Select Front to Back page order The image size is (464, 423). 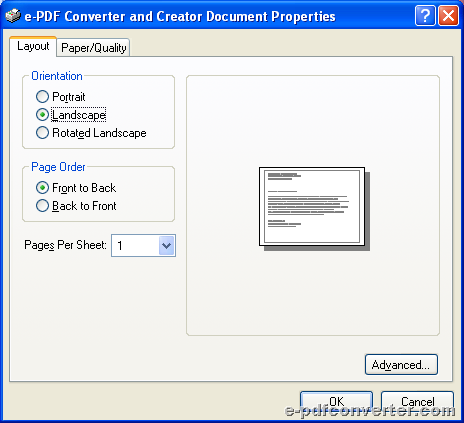pos(42,188)
